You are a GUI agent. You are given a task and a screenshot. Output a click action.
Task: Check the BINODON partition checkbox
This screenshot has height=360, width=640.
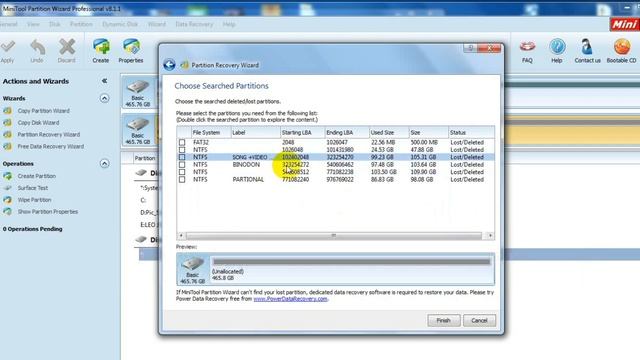coord(182,164)
